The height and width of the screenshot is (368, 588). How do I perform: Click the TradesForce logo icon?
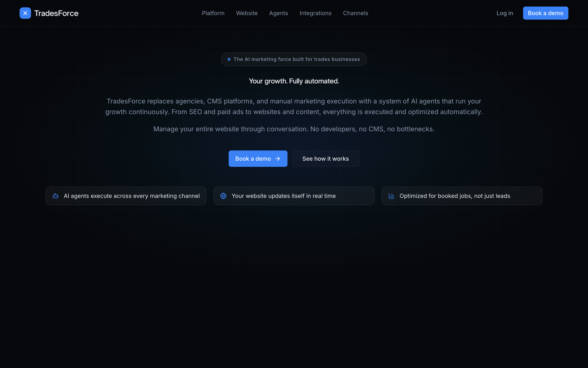(x=25, y=13)
